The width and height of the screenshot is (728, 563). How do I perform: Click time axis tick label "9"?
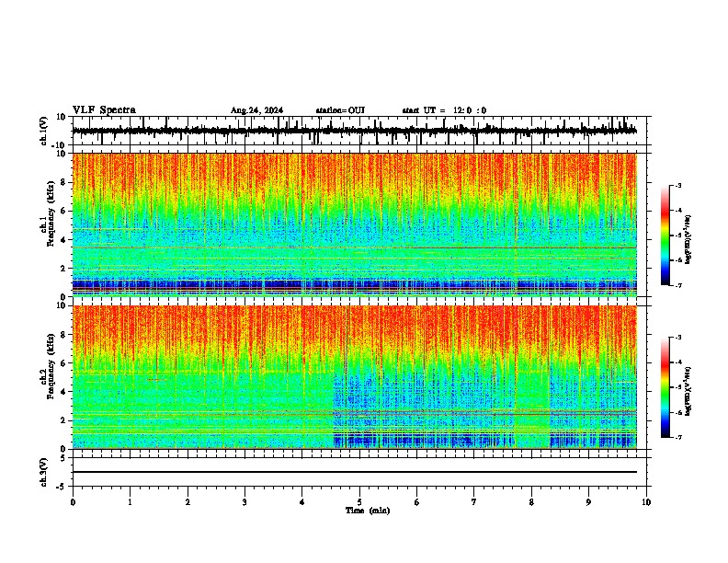(x=588, y=502)
